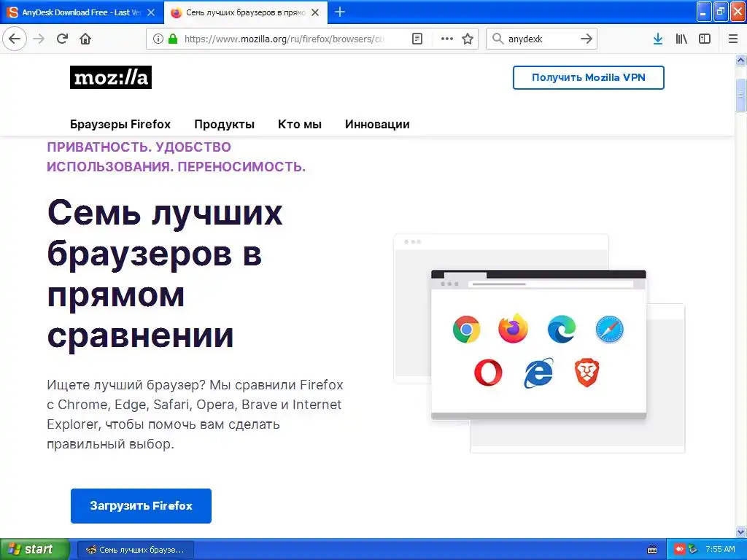Show site information icon in address bar
Viewport: 747px width, 560px height.
pyautogui.click(x=158, y=39)
